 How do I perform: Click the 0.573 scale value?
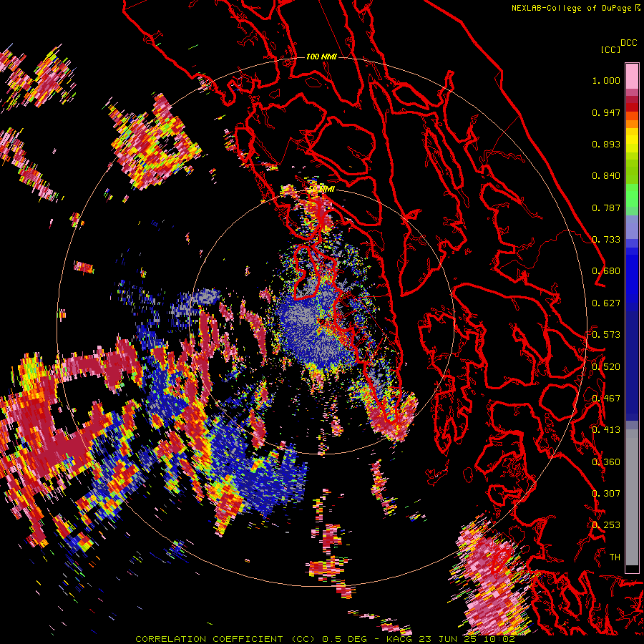pos(606,335)
